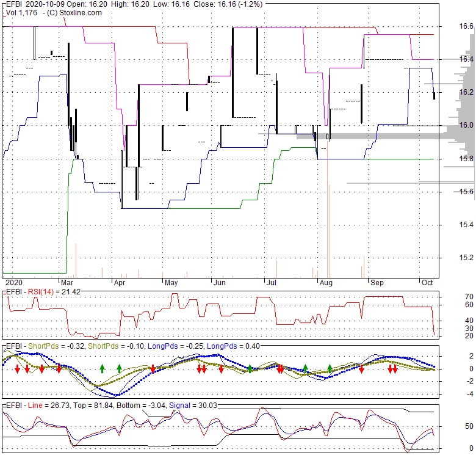Click the 16.0 price axis label
Viewport: 476px width, 455px height.
coord(466,125)
